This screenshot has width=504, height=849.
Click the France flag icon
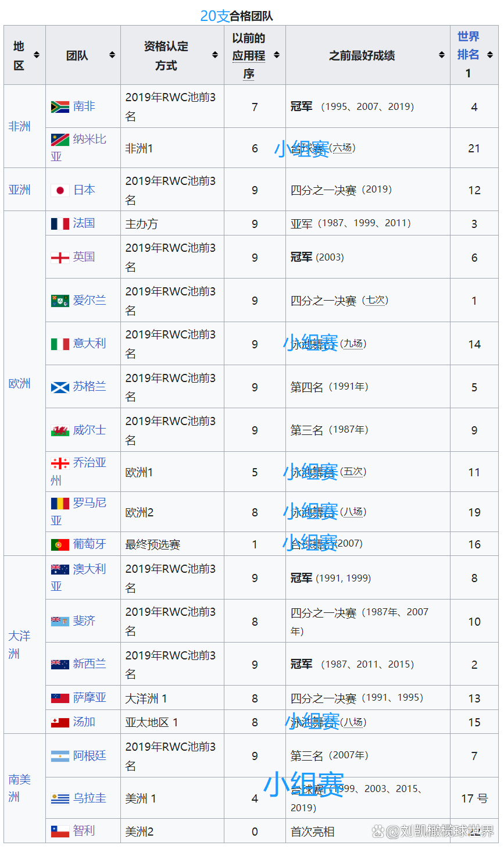pyautogui.click(x=60, y=224)
